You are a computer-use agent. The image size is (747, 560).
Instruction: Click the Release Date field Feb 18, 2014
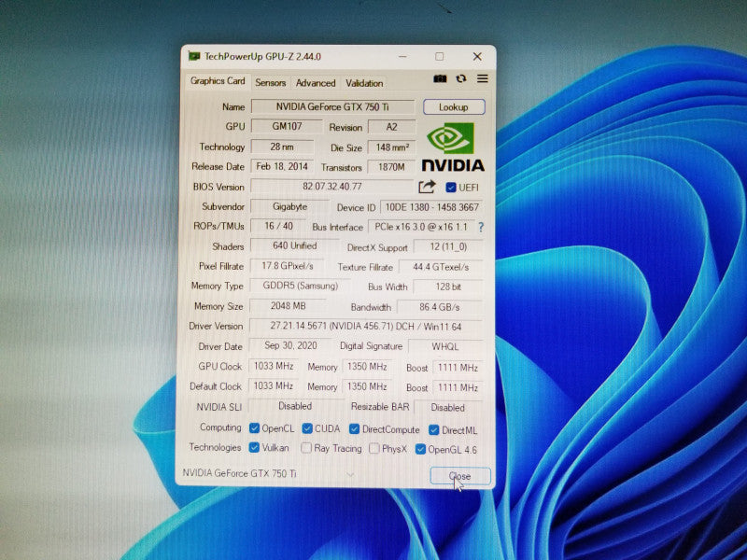[282, 166]
